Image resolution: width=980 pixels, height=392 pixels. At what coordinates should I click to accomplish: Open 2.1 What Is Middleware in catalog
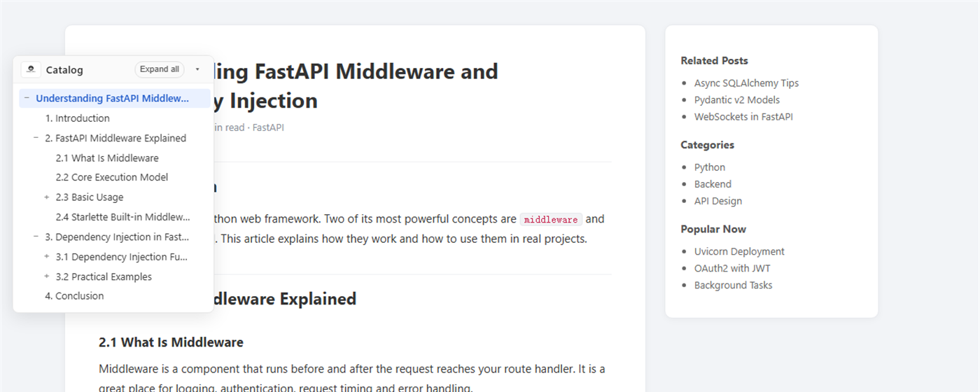(107, 158)
